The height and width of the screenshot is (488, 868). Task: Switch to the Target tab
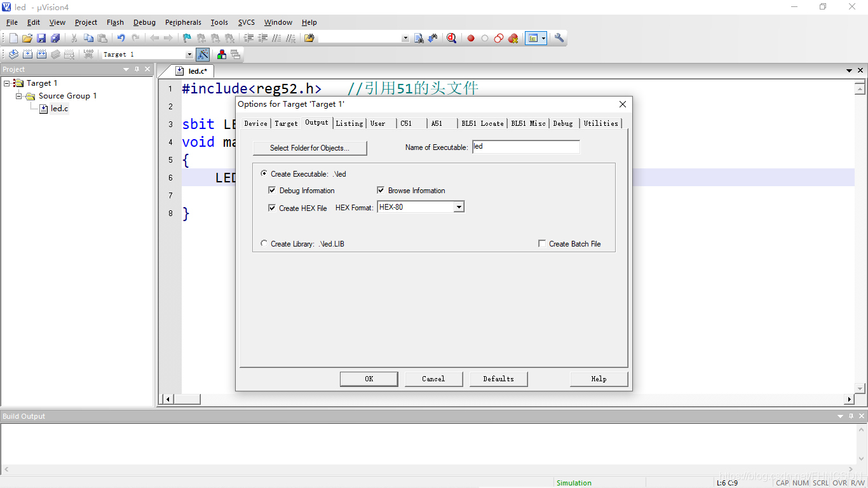pyautogui.click(x=286, y=123)
